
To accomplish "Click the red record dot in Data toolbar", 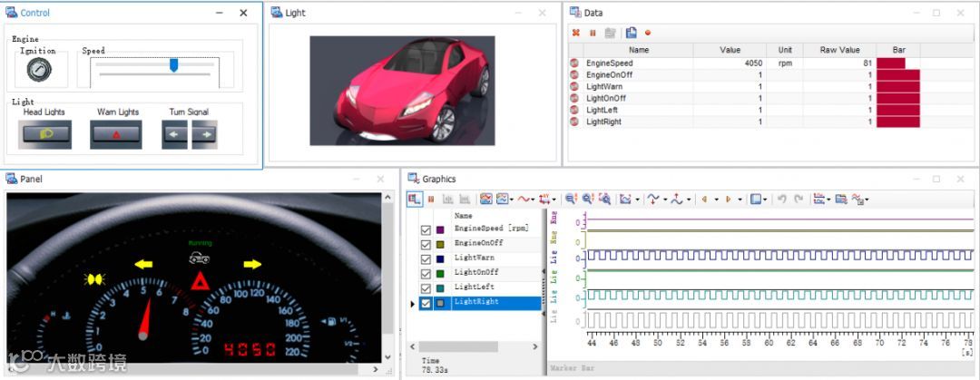I will point(648,33).
